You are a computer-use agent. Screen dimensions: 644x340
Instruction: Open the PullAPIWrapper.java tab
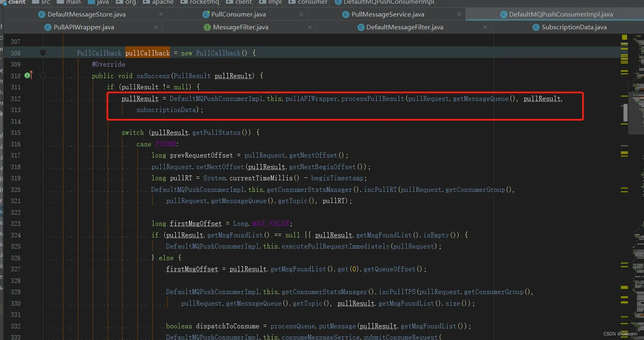[84, 27]
